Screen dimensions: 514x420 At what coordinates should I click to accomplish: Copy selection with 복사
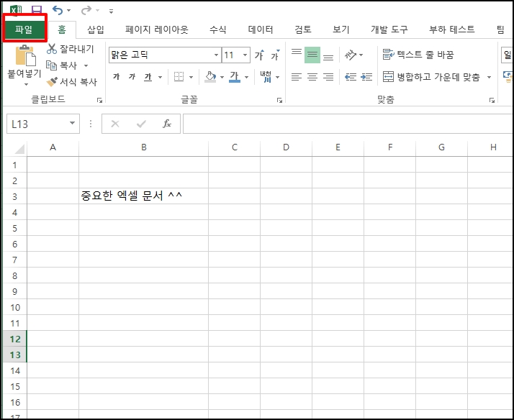(x=62, y=65)
